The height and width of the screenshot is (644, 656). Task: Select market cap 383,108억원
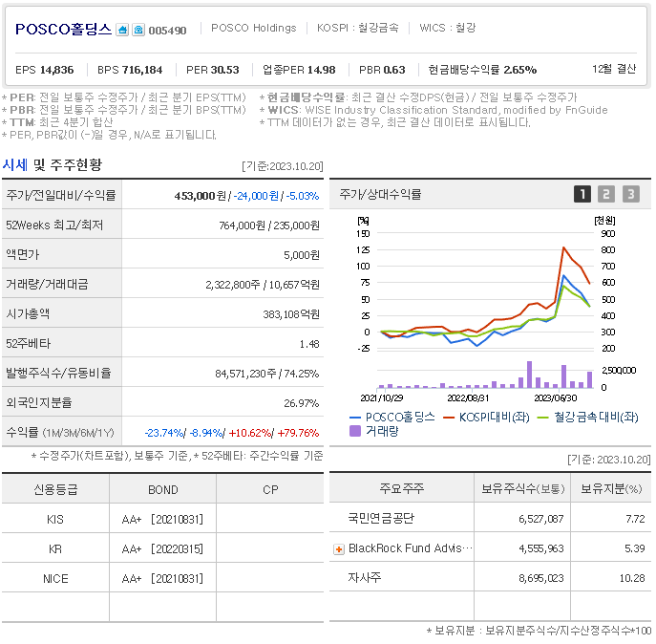click(x=291, y=314)
